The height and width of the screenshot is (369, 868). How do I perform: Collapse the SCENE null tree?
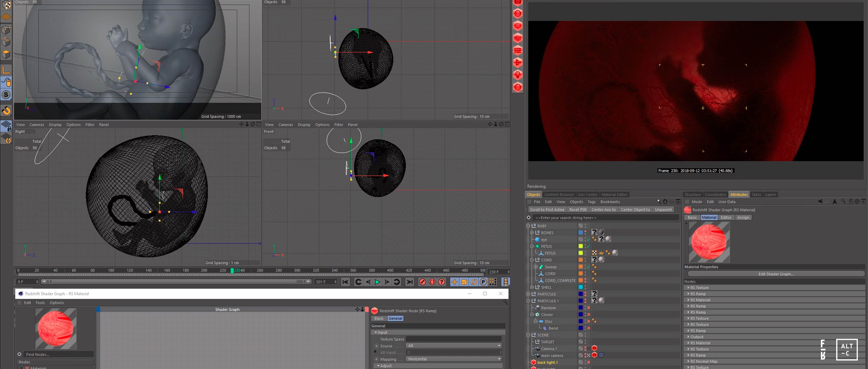528,335
